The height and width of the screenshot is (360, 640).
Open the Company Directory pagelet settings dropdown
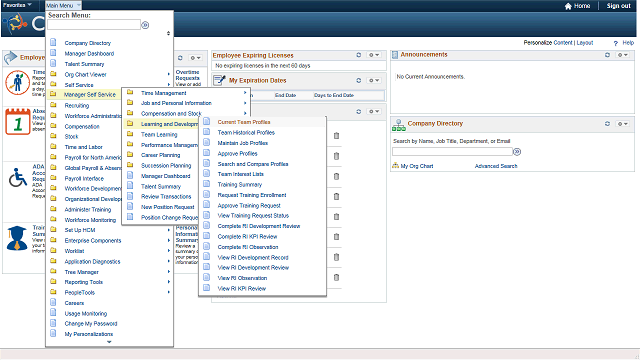click(x=622, y=123)
